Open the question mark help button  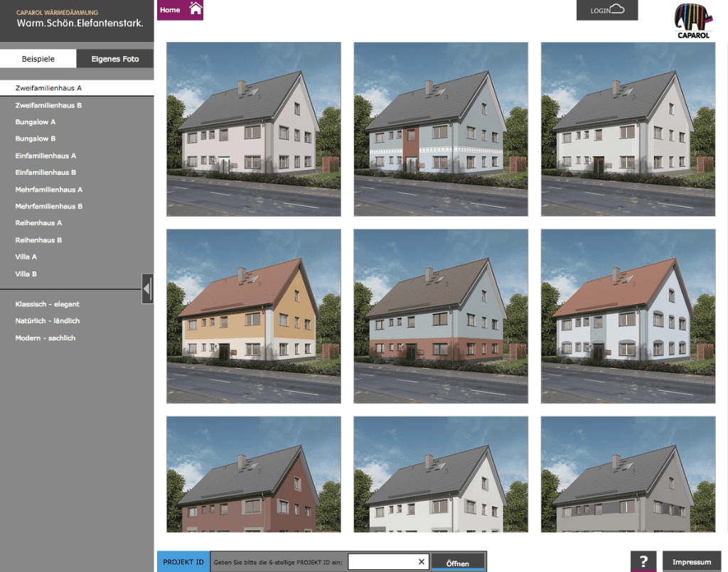click(x=643, y=561)
